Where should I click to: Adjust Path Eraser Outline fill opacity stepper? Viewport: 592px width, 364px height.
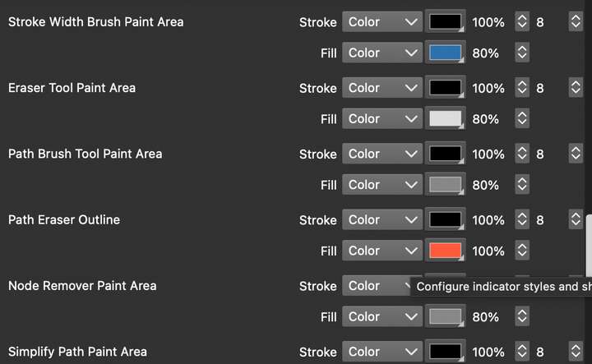click(521, 251)
